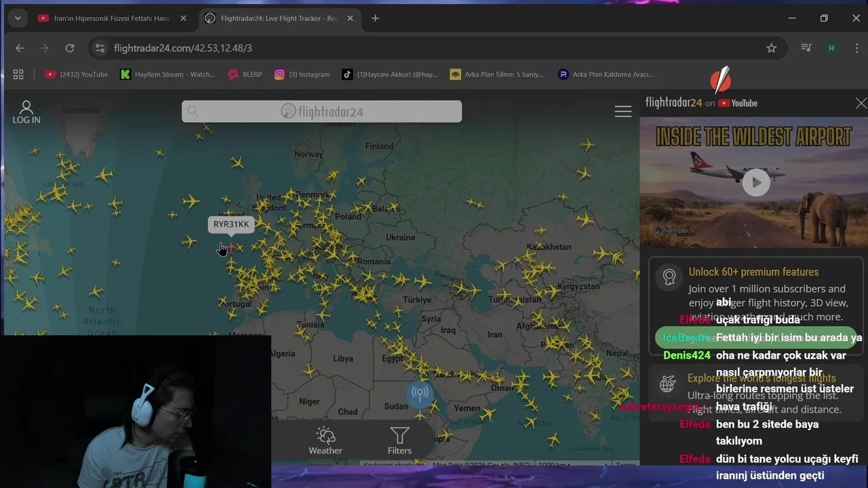Image resolution: width=868 pixels, height=488 pixels.
Task: Click the globe icon beside longest flights
Action: 668,384
